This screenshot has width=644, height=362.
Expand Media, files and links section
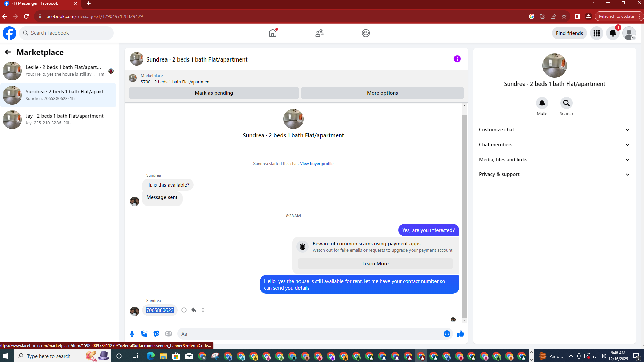tap(554, 160)
